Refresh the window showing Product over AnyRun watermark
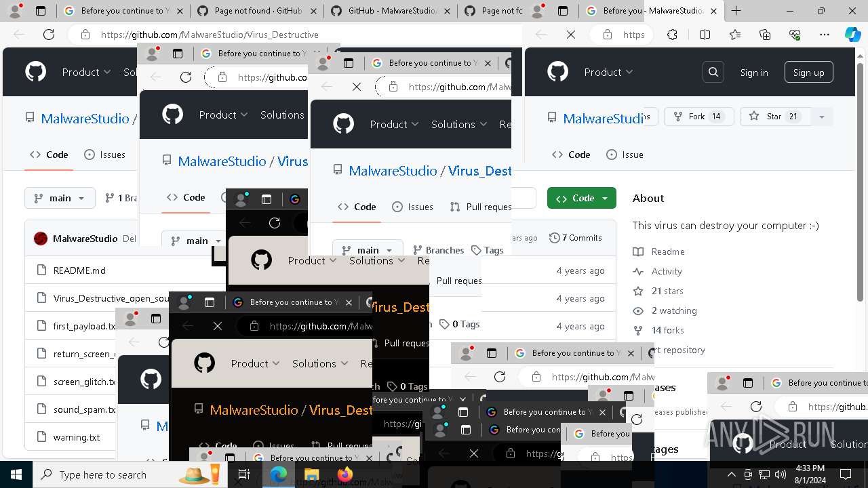Screen dimensions: 868x488 pyautogui.click(x=756, y=407)
